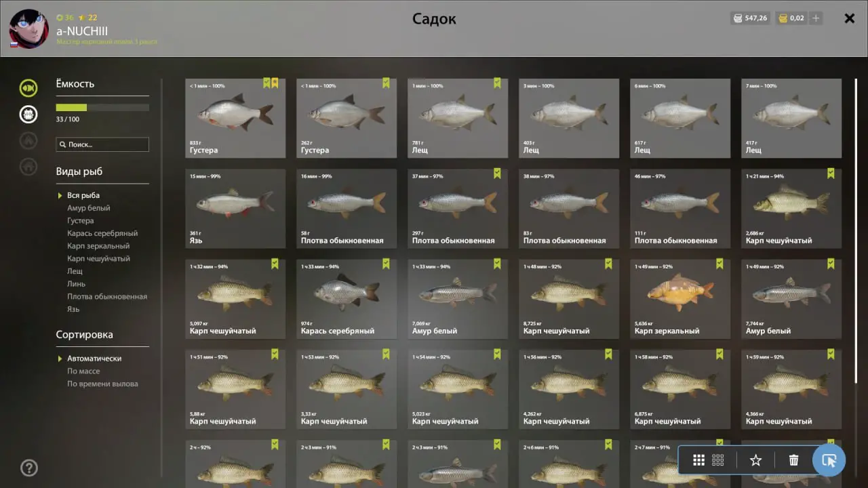Select sorting option Автоматически
868x488 pixels.
[94, 359]
